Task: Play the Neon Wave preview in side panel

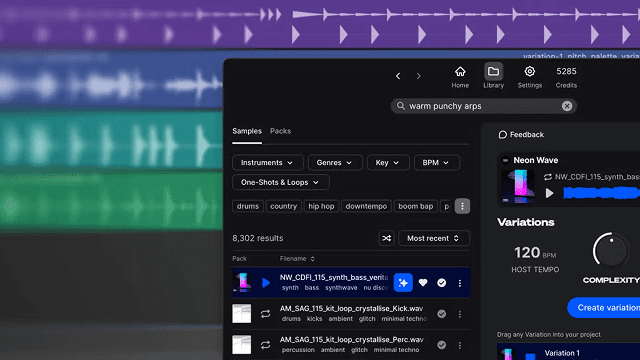Action: point(549,193)
